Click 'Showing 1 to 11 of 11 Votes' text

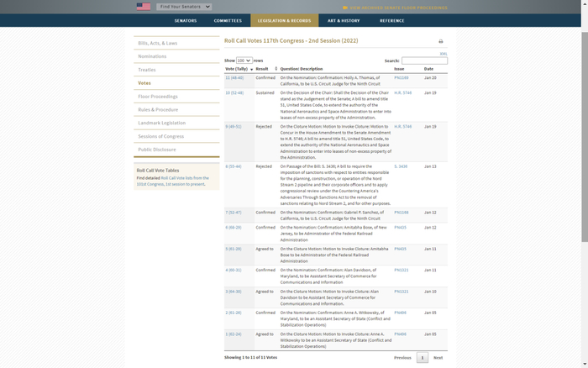tap(250, 357)
